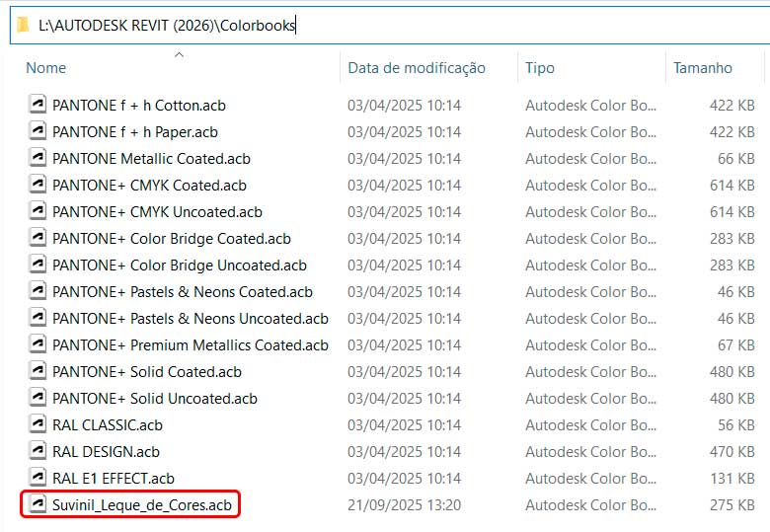Click the 56 KB size of RAL CLASSIC

pos(736,425)
